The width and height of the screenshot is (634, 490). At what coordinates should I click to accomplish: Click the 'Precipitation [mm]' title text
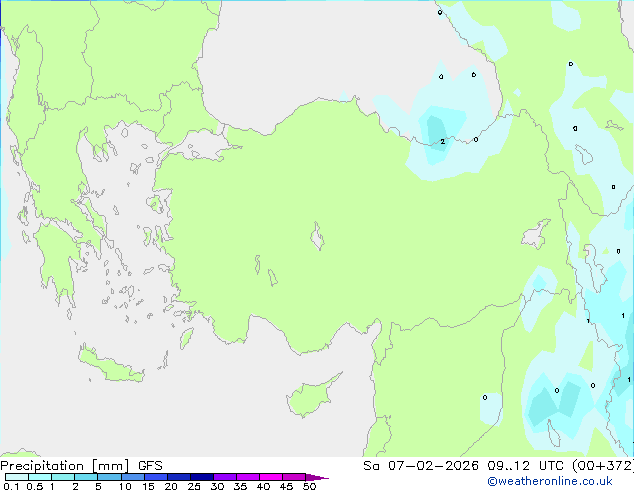[x=65, y=466]
